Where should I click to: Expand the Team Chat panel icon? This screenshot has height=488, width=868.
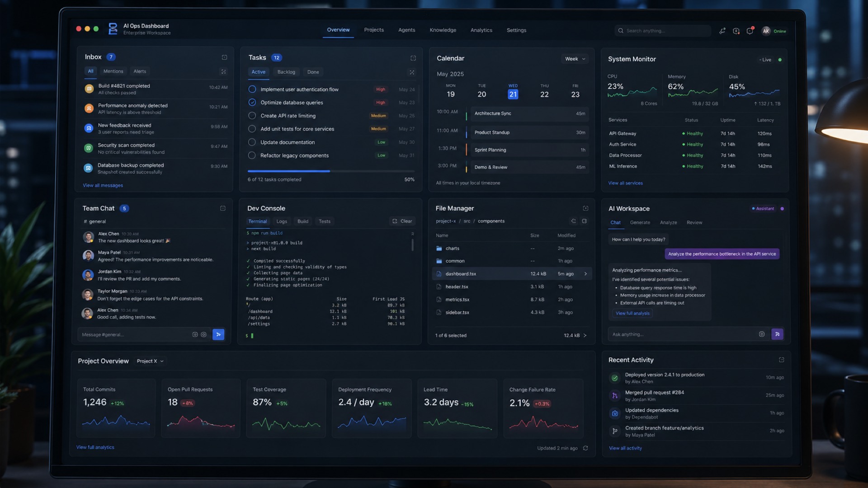point(223,208)
